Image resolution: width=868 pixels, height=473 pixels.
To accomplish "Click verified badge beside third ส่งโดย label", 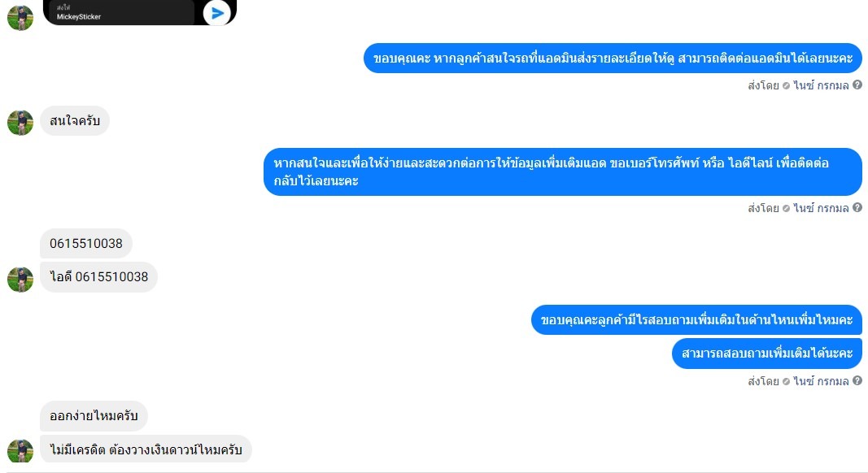I will point(786,382).
